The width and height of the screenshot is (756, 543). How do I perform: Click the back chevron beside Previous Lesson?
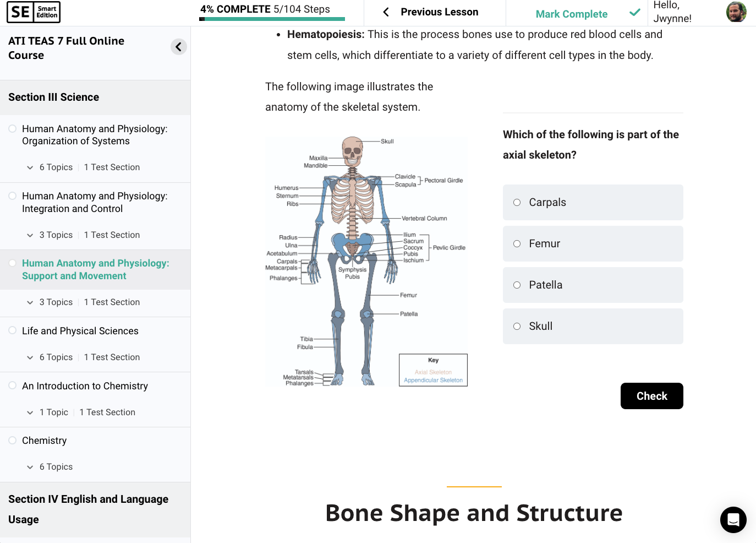[x=385, y=12]
